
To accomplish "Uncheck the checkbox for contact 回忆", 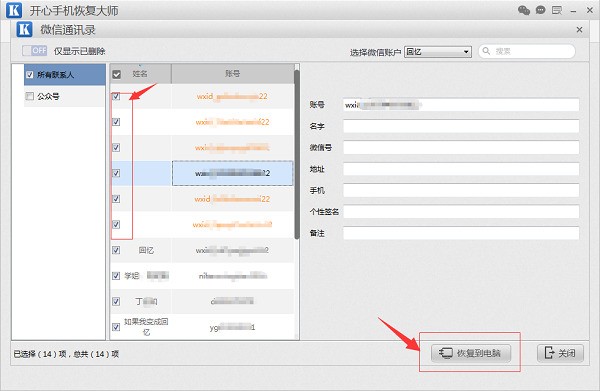I will [116, 250].
